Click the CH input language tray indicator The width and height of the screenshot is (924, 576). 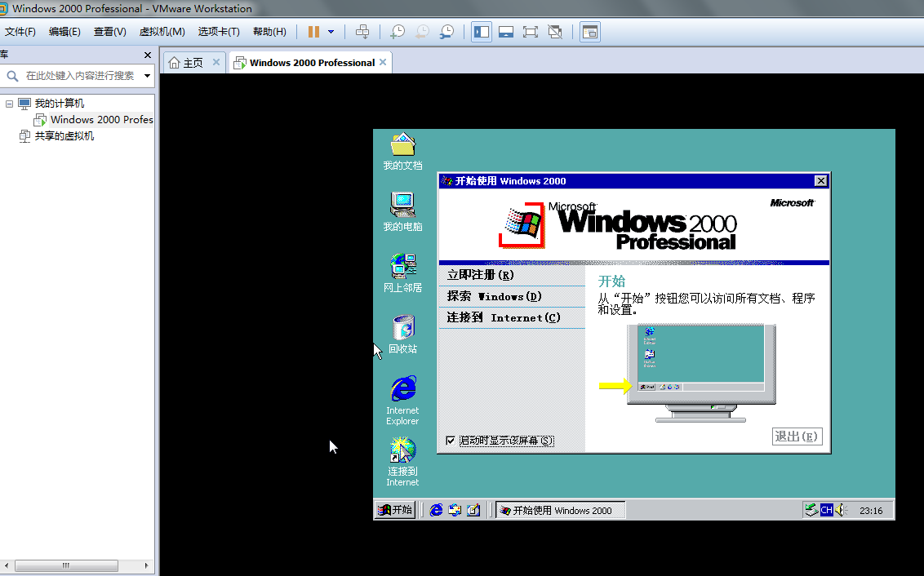826,510
